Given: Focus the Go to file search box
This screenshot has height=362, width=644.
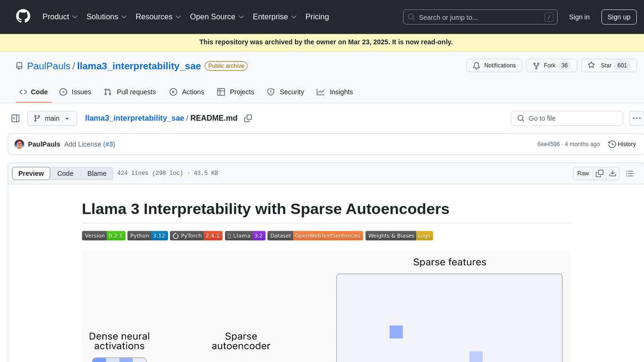Looking at the screenshot, I should (x=567, y=118).
